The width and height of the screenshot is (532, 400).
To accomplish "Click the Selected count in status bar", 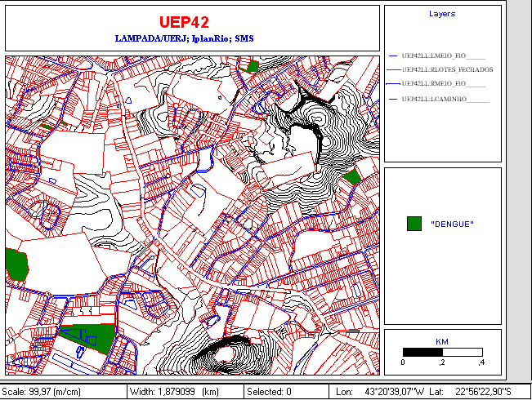I will (270, 393).
